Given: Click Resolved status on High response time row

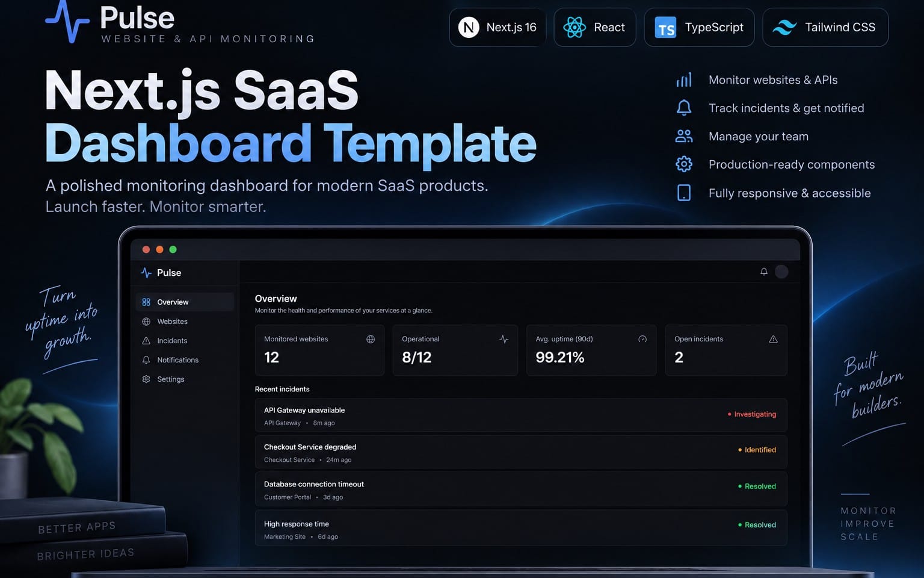Looking at the screenshot, I should 757,525.
